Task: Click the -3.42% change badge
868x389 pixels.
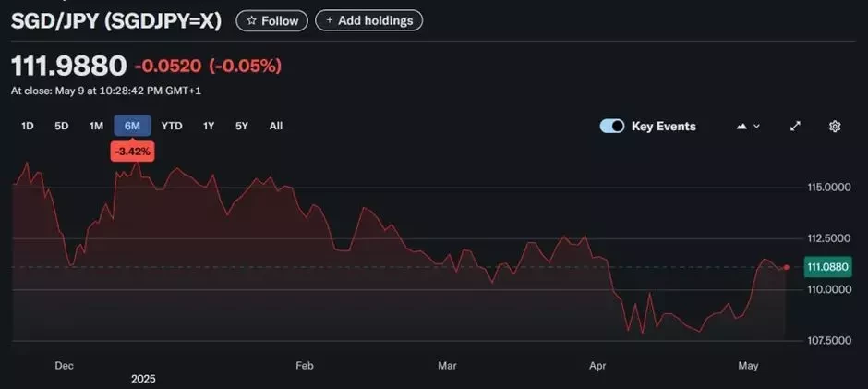Action: 132,151
